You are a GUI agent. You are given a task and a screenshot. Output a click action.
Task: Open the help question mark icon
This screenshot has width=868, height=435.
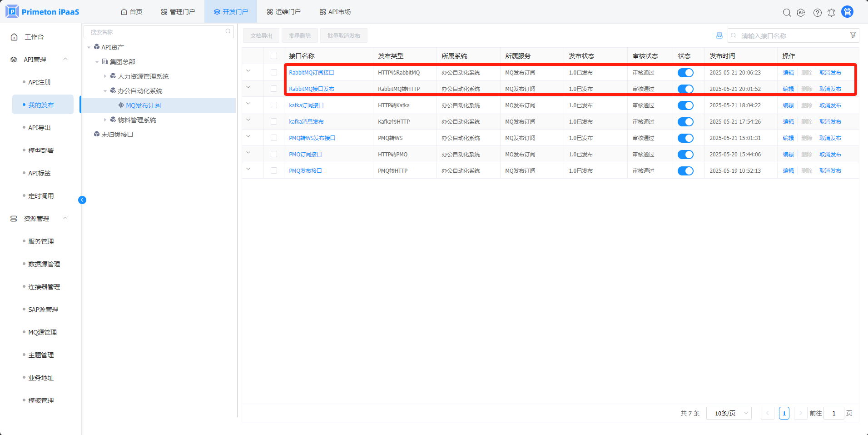click(x=817, y=13)
